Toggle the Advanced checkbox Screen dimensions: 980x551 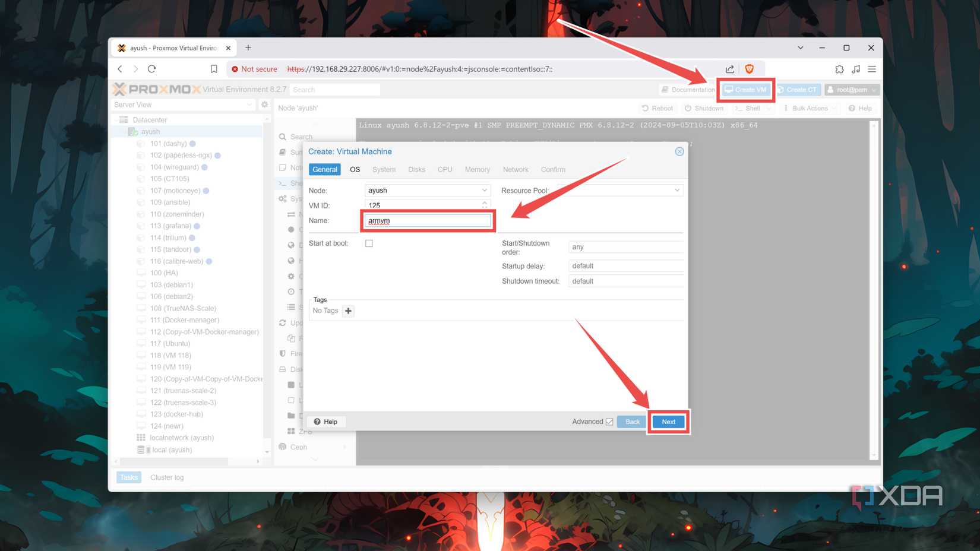(x=609, y=422)
